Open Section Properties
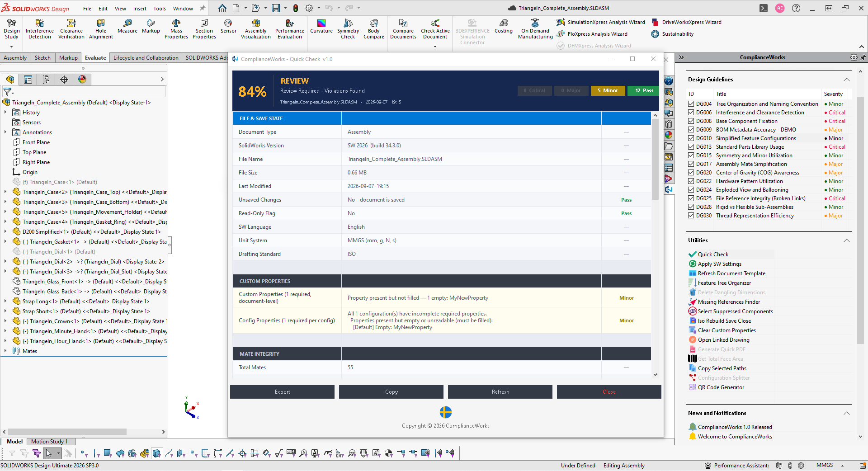Viewport: 868px width, 471px height. tap(204, 29)
